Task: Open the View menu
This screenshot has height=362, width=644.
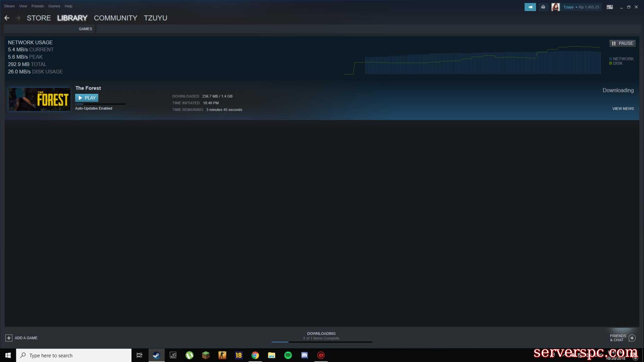Action: [x=23, y=6]
